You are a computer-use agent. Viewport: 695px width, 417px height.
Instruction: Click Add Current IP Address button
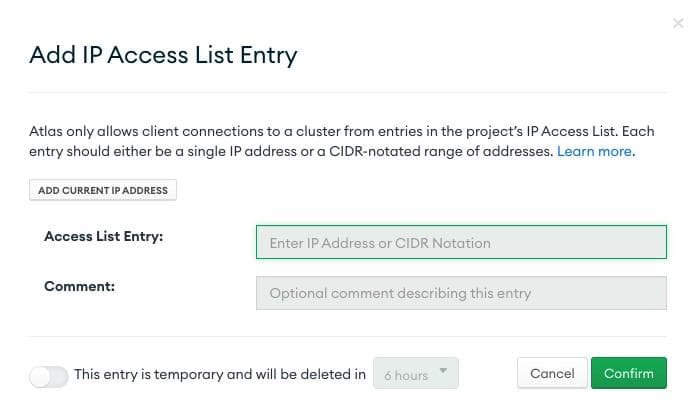coord(103,190)
